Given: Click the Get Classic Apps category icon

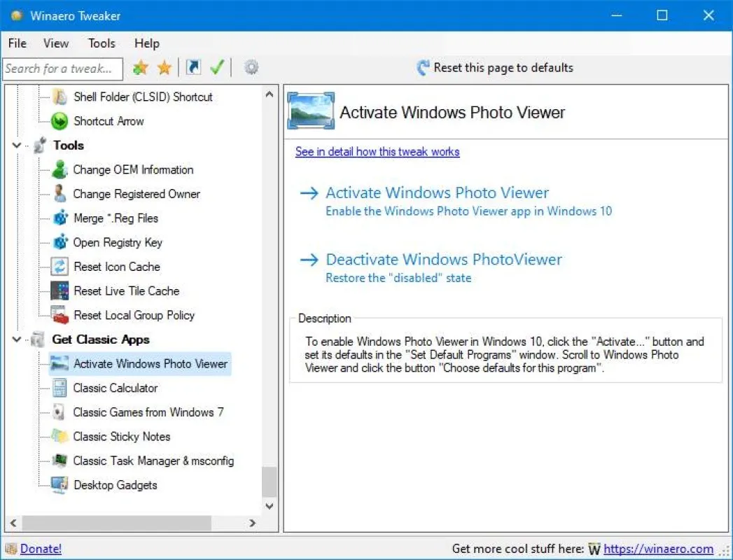Looking at the screenshot, I should pyautogui.click(x=38, y=339).
